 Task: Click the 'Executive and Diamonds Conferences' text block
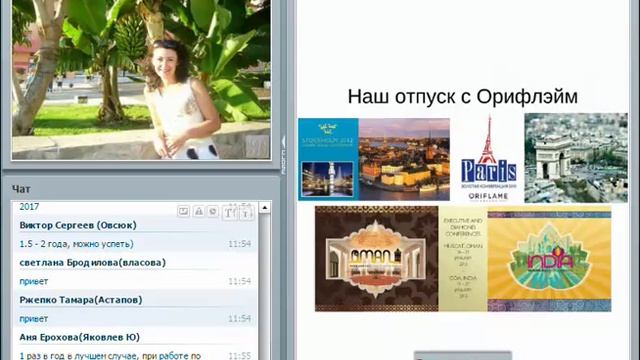463,227
